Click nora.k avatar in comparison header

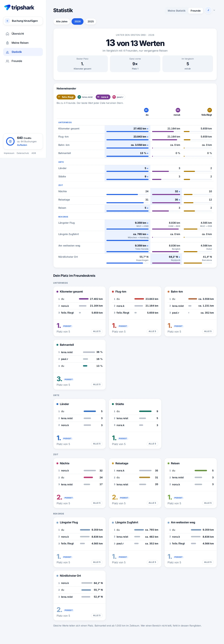click(178, 110)
